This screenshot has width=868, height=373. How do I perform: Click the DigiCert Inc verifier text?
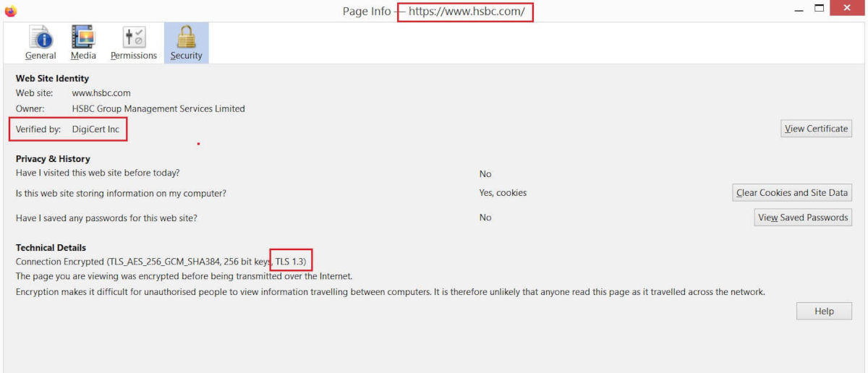(x=95, y=129)
